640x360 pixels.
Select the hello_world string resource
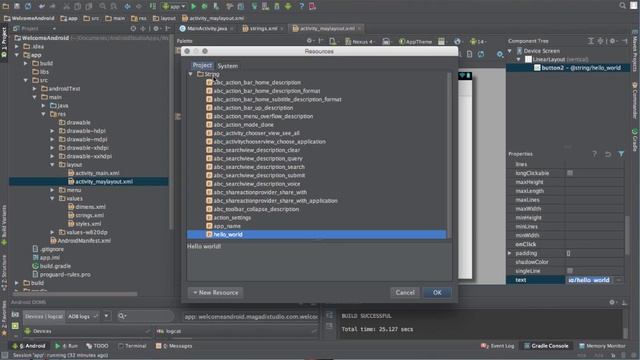(316, 234)
